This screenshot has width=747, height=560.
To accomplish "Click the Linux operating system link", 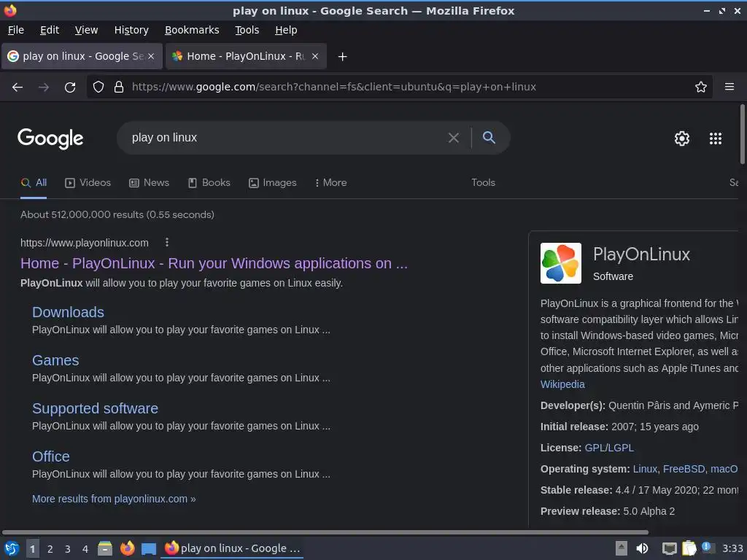I will [645, 469].
